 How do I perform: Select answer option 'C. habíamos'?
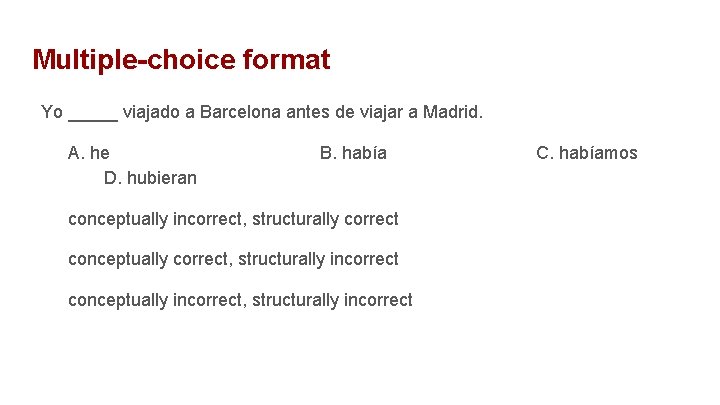pyautogui.click(x=586, y=153)
